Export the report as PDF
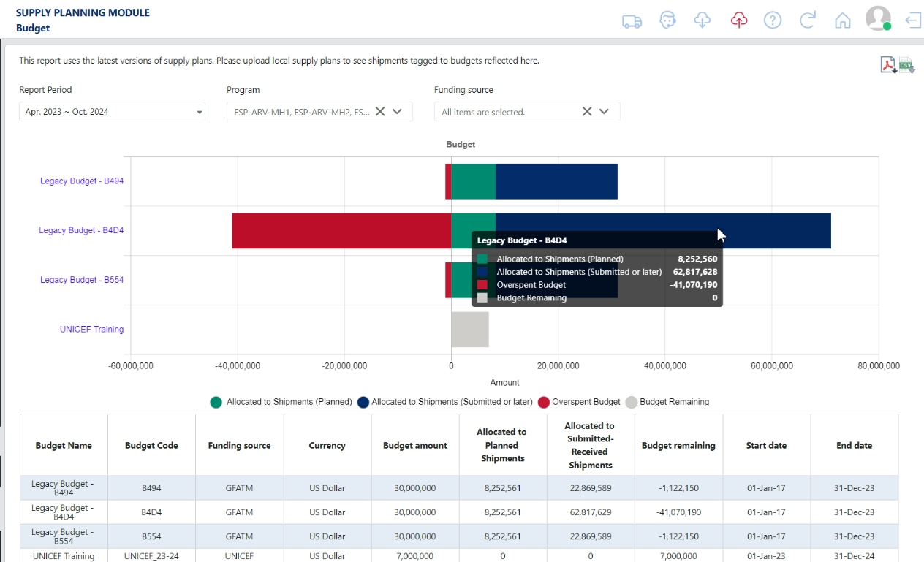Image resolution: width=924 pixels, height=562 pixels. (x=888, y=65)
